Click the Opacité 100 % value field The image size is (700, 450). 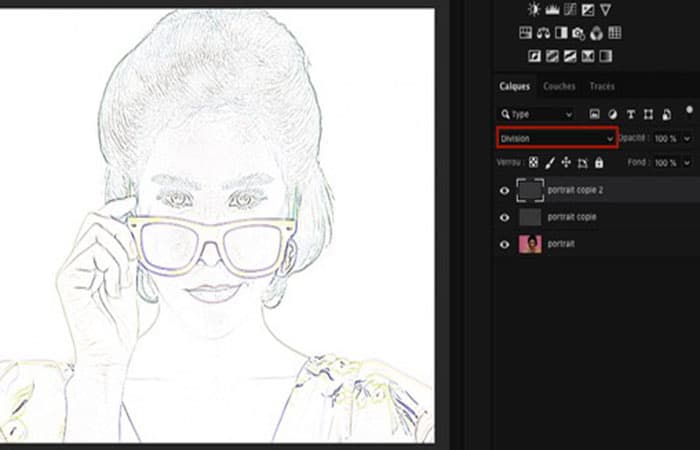[666, 139]
